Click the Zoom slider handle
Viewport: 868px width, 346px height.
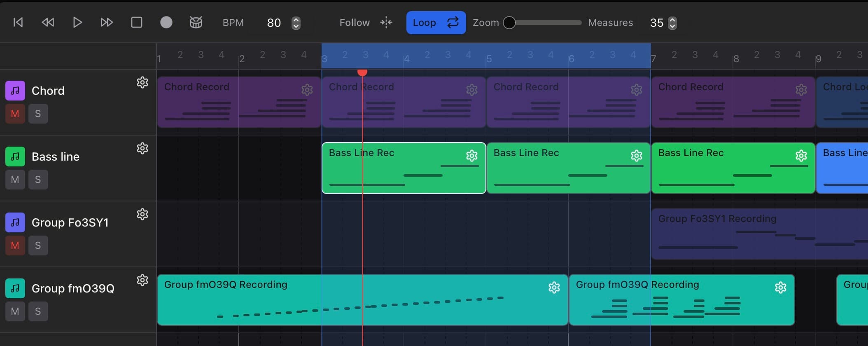click(509, 23)
